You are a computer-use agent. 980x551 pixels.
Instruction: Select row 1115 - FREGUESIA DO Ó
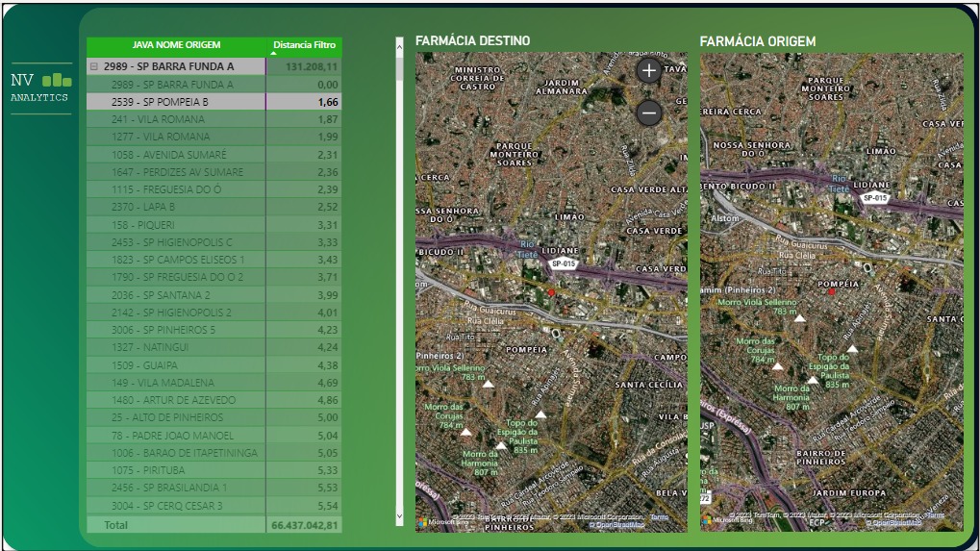(214, 189)
